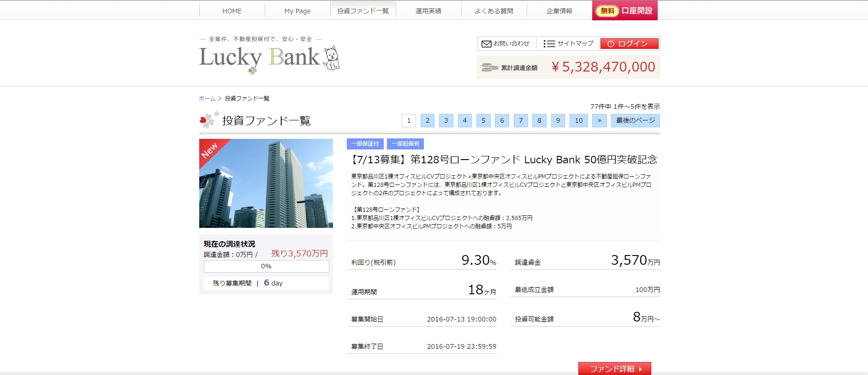Click the 8万円〜 investable amount value
Viewport: 868px width, 375px height.
[646, 317]
